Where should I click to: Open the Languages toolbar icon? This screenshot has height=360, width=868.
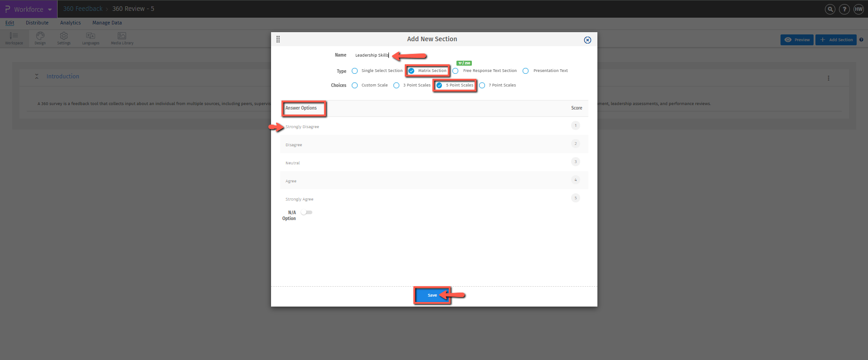pyautogui.click(x=91, y=38)
